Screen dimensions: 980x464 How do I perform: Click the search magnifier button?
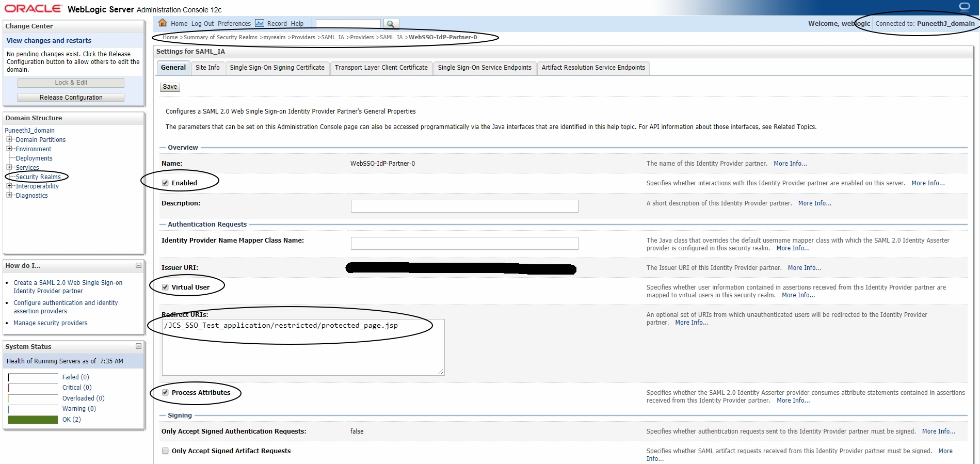[x=391, y=24]
